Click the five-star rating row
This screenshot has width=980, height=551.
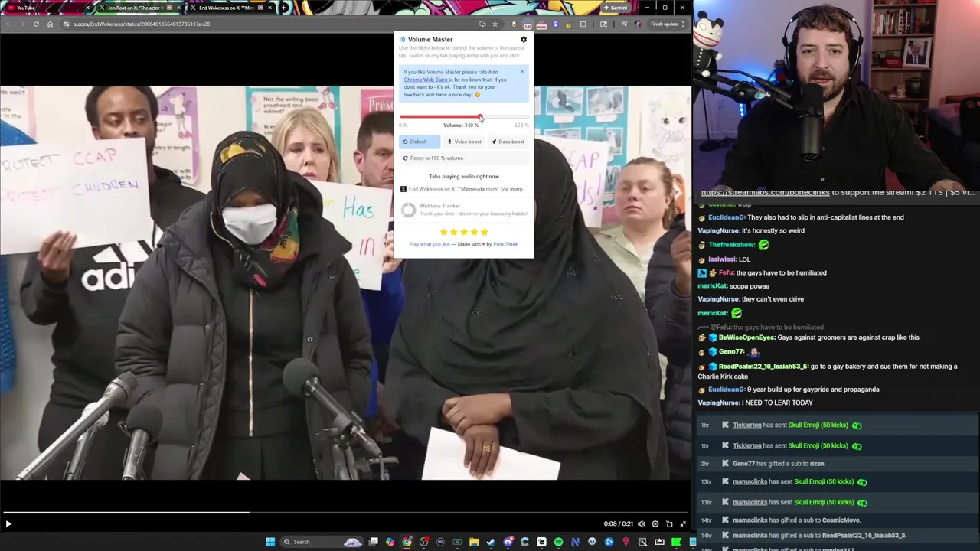[x=464, y=232]
